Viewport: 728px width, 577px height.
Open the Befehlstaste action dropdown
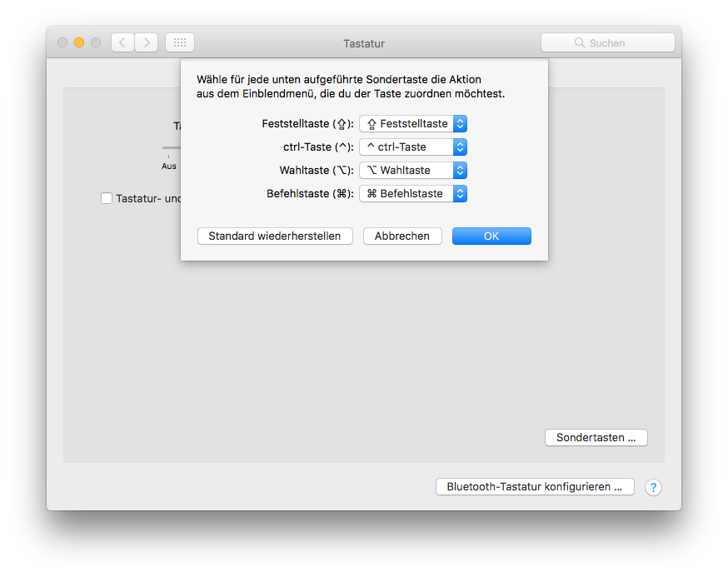(413, 193)
